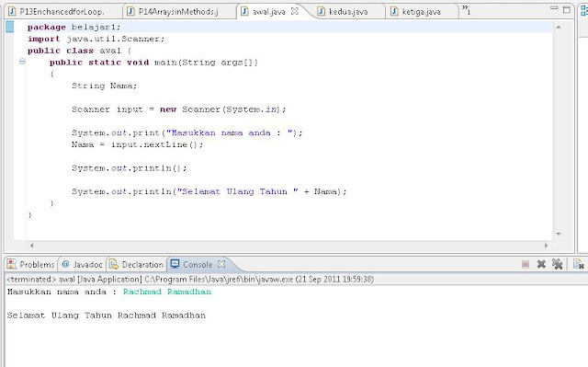This screenshot has height=367, width=588.
Task: Remove the launch with the single X icon
Action: (x=541, y=264)
